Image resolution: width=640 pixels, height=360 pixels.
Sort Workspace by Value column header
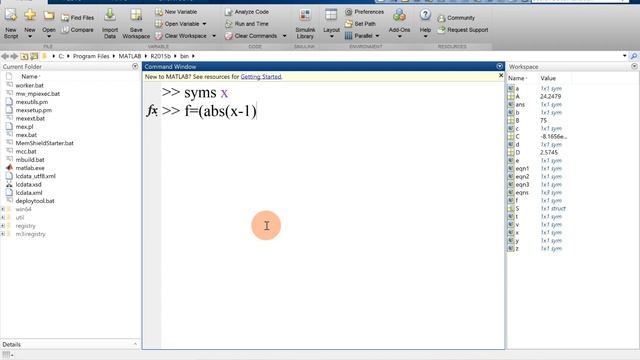pos(548,78)
